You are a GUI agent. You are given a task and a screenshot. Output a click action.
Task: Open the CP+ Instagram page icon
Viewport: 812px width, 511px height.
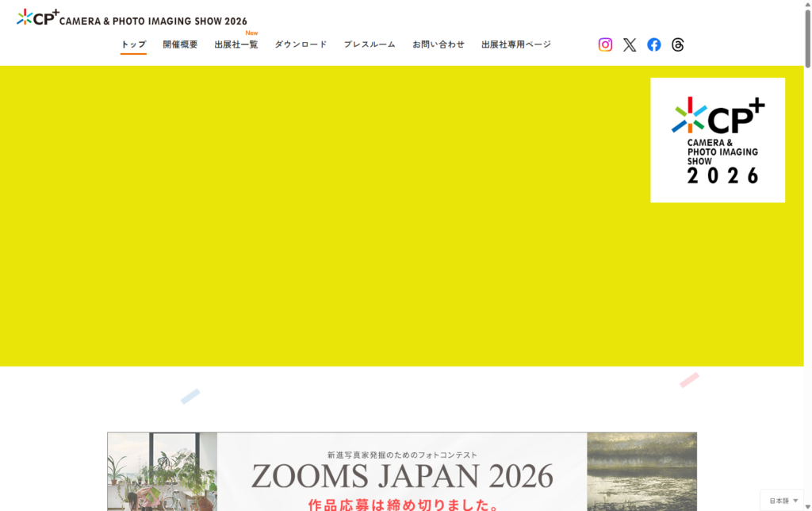tap(605, 44)
